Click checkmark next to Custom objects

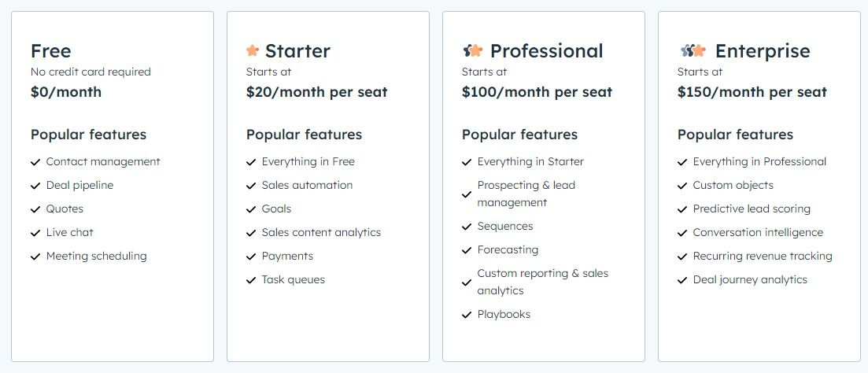coord(682,186)
